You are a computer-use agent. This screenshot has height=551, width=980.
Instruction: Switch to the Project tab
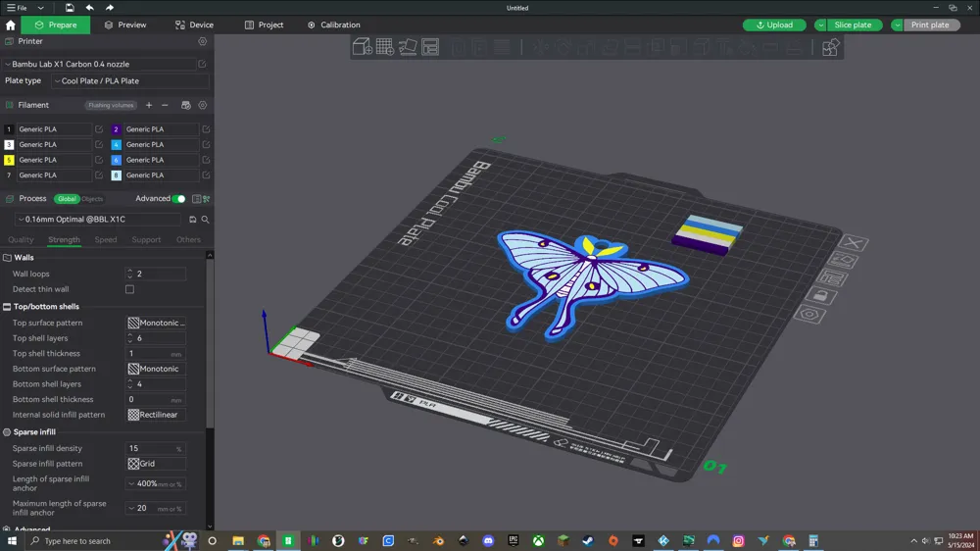point(264,25)
